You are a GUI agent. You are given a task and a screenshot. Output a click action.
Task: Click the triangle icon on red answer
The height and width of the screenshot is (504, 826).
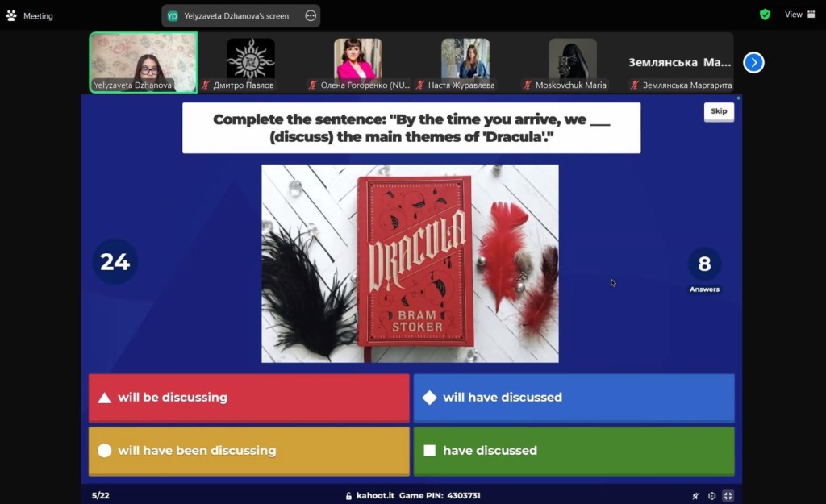coord(104,398)
